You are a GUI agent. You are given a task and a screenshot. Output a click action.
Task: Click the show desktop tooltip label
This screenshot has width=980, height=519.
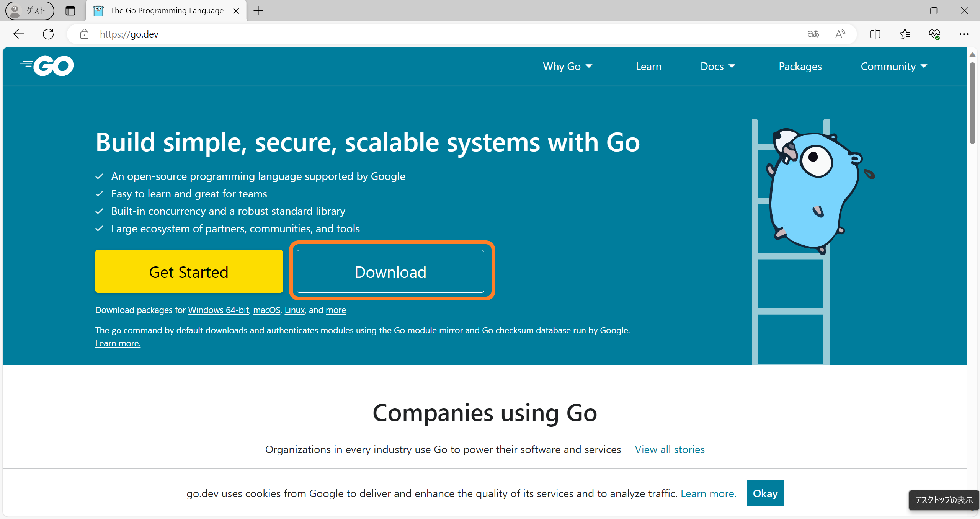tap(944, 500)
